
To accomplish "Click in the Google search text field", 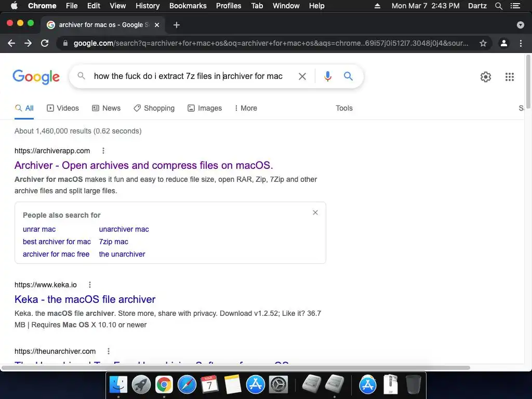I will [x=188, y=76].
